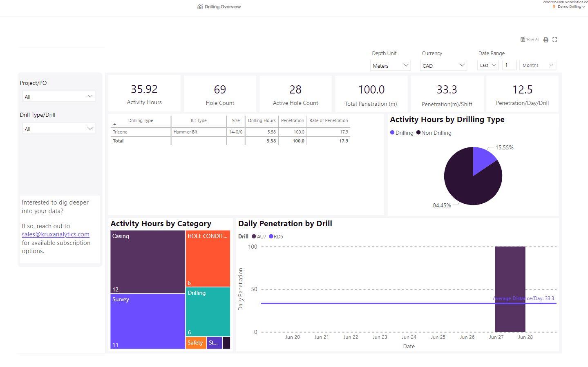This screenshot has width=588, height=367.
Task: Open the Months date range selector
Action: [537, 65]
